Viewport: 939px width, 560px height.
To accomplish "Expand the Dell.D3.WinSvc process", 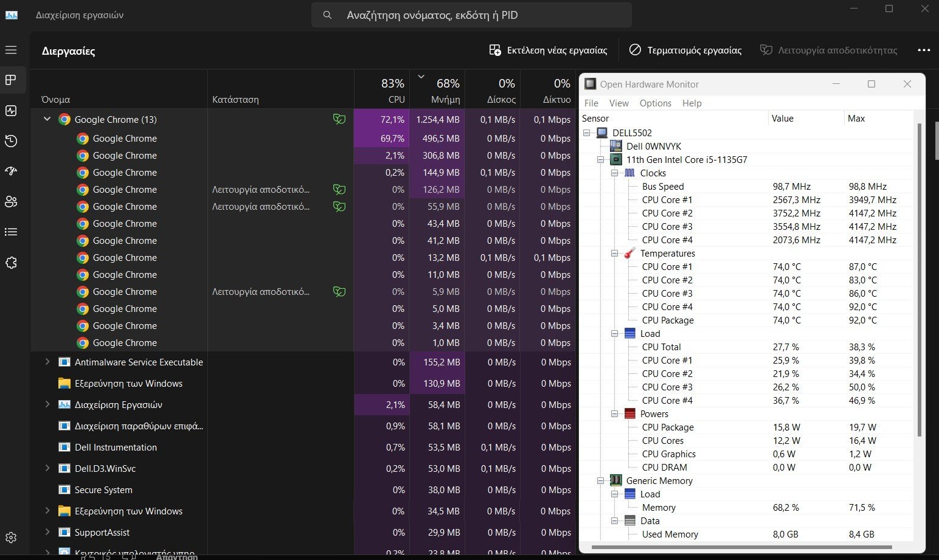I will [x=47, y=468].
